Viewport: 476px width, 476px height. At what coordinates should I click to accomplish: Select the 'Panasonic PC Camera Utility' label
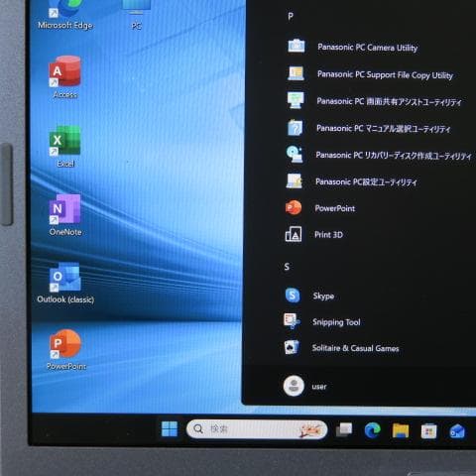click(x=367, y=48)
